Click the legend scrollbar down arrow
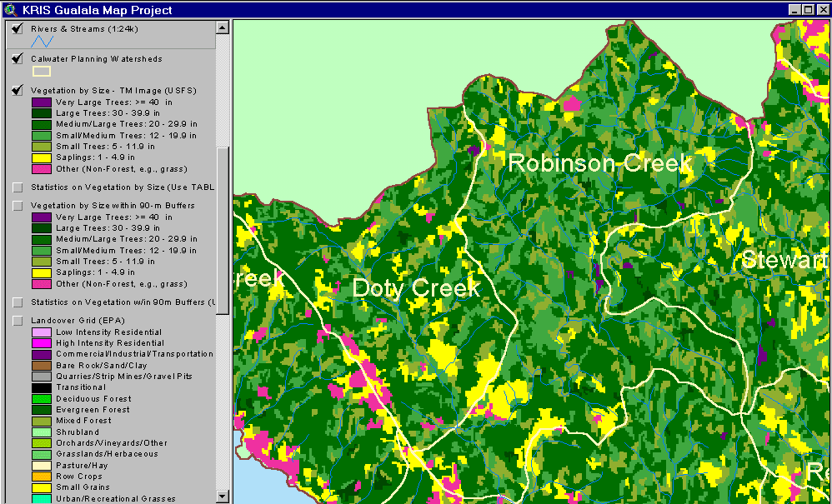 coord(223,497)
